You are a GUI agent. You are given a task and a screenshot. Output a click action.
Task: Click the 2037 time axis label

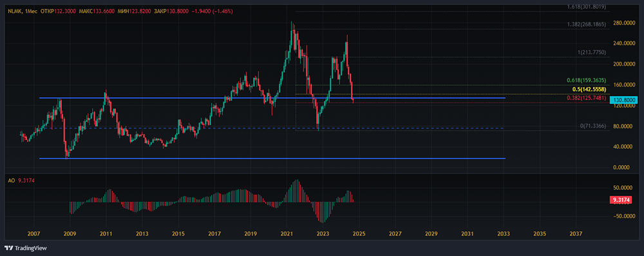click(575, 233)
